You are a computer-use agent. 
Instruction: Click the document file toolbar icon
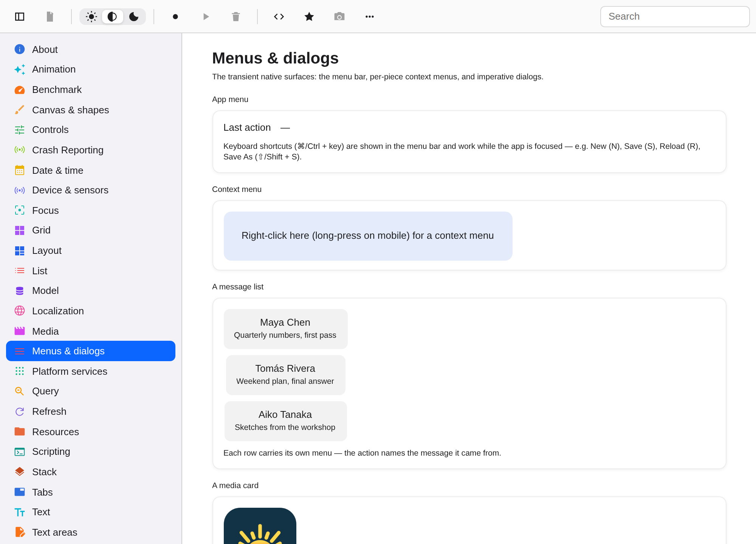coord(50,17)
